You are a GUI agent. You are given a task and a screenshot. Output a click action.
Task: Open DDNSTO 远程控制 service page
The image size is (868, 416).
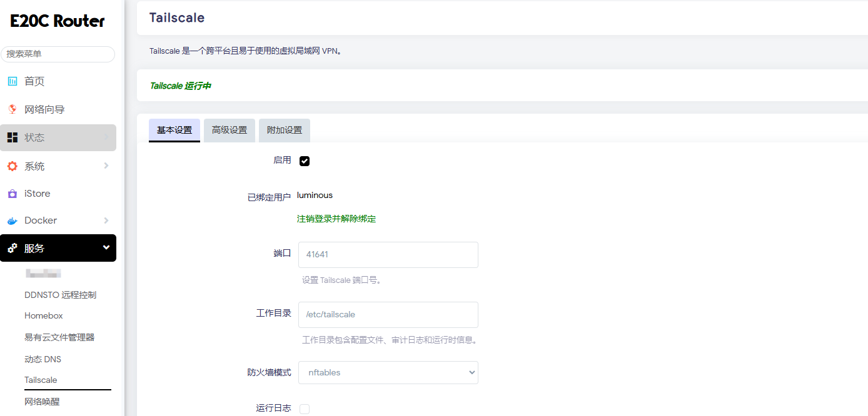(x=60, y=295)
